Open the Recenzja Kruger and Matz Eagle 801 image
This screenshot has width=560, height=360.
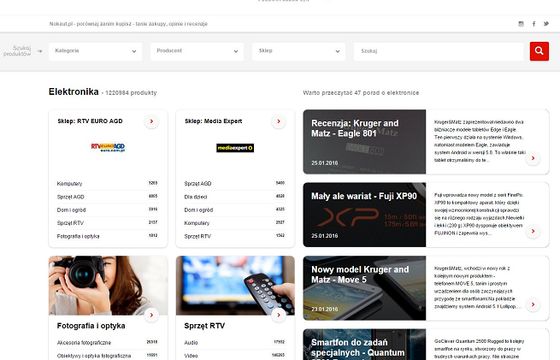364,142
